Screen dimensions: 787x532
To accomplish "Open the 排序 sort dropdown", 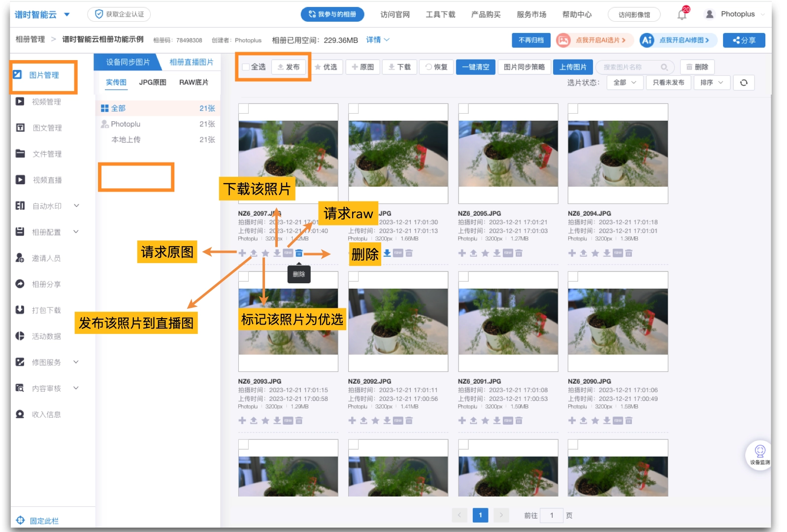I will 711,83.
